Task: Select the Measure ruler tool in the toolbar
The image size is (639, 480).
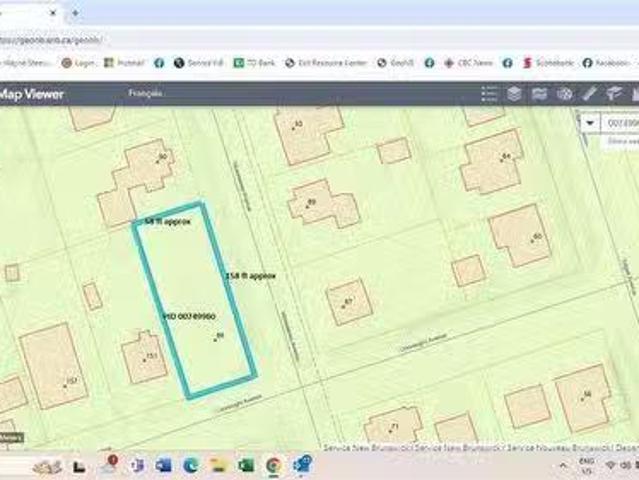Action: point(588,94)
